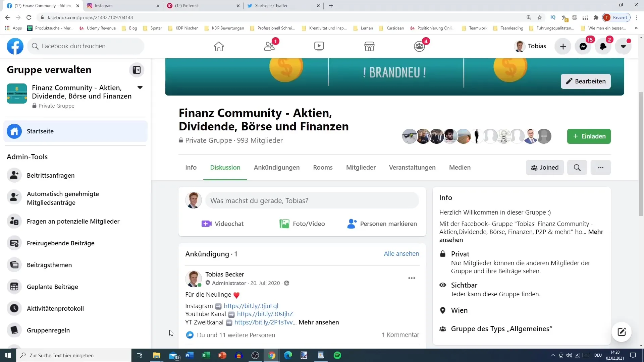The width and height of the screenshot is (644, 362).
Task: Expand the group switcher dropdown arrow
Action: tap(140, 87)
